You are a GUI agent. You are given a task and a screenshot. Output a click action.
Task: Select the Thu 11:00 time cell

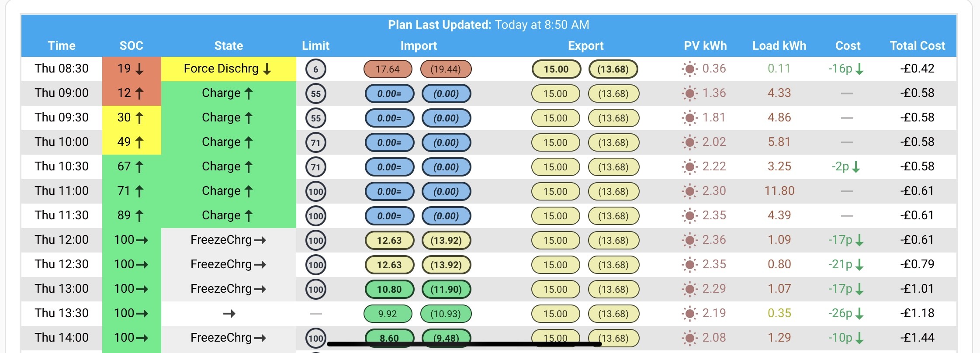click(62, 191)
